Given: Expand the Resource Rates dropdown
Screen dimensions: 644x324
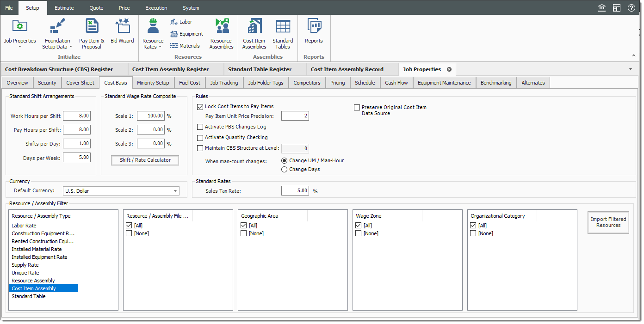Looking at the screenshot, I should [160, 47].
